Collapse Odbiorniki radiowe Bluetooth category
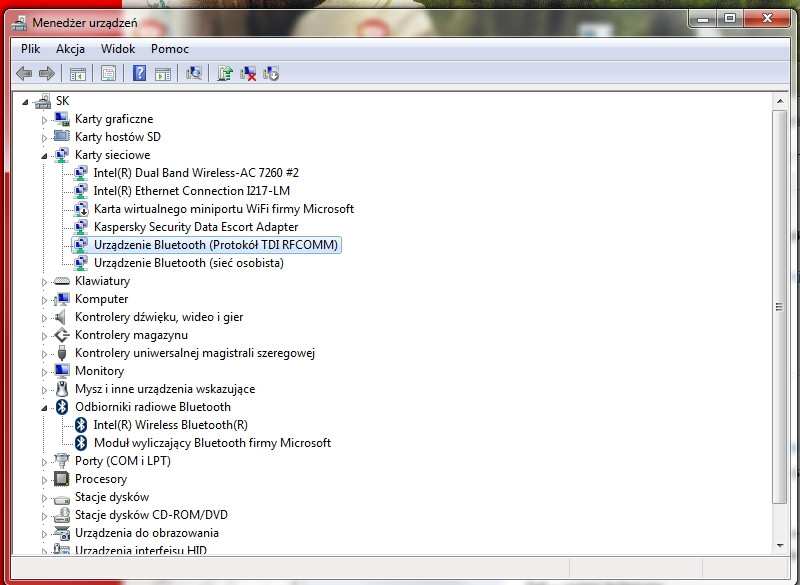The width and height of the screenshot is (800, 585). (x=44, y=408)
